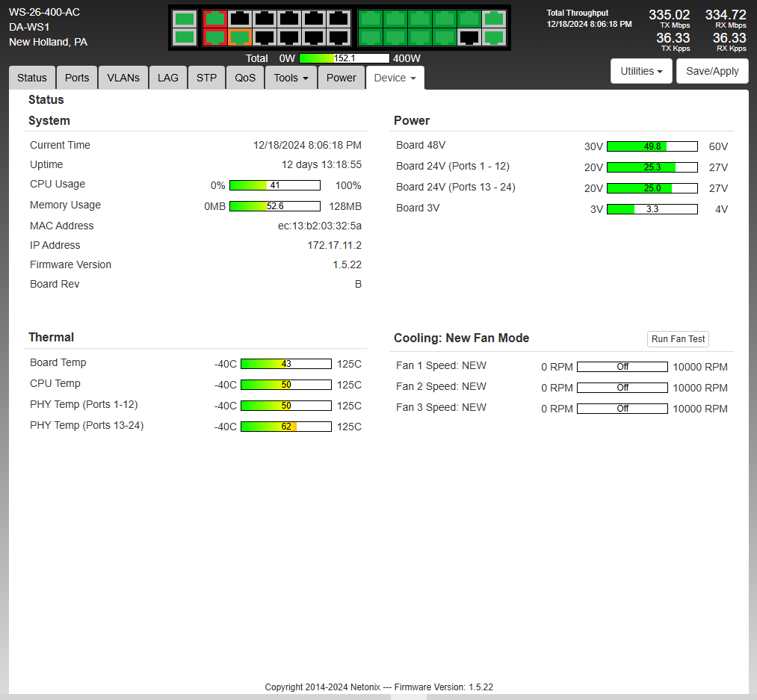Select the red-bordered port in the bottom row
This screenshot has width=757, height=700.
coord(215,37)
